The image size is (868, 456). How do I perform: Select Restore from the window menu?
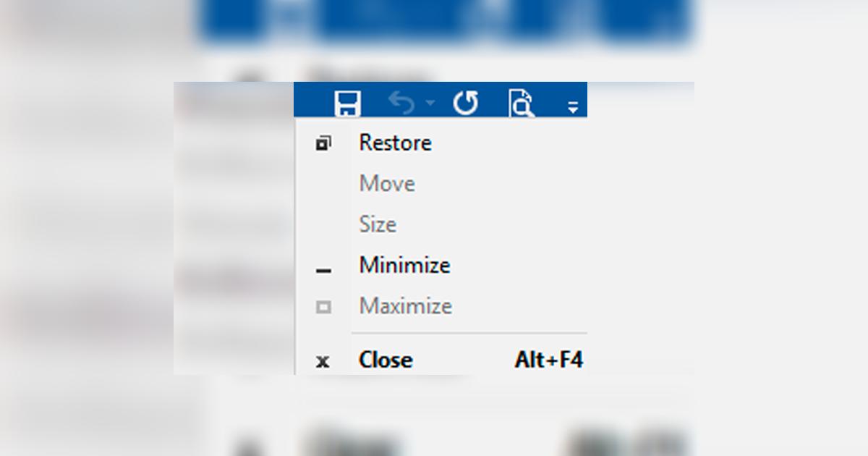click(x=395, y=143)
